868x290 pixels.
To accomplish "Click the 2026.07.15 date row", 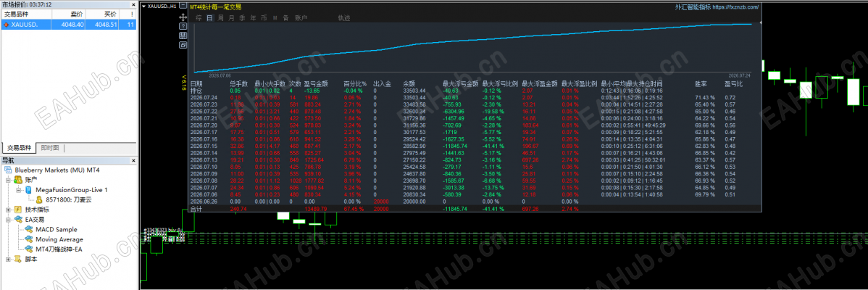I will (203, 146).
